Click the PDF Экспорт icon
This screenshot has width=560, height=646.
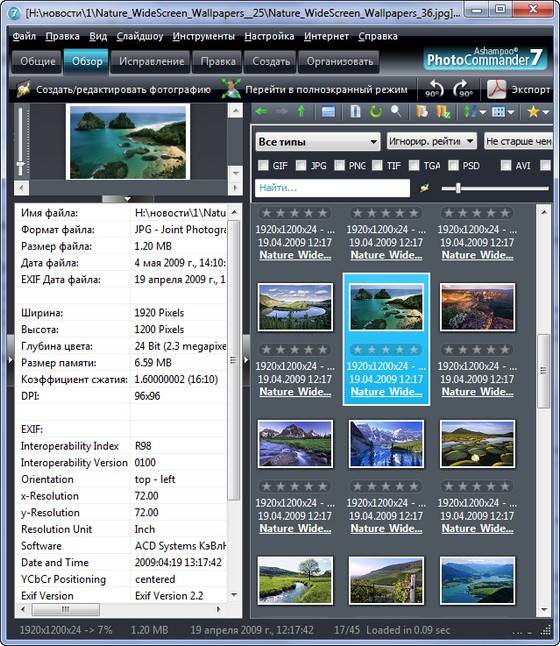(x=496, y=89)
